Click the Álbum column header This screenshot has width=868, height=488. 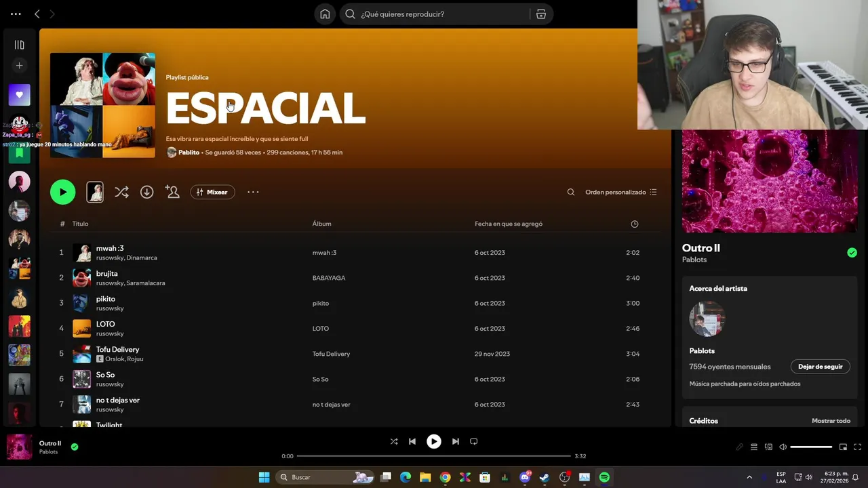(x=321, y=224)
